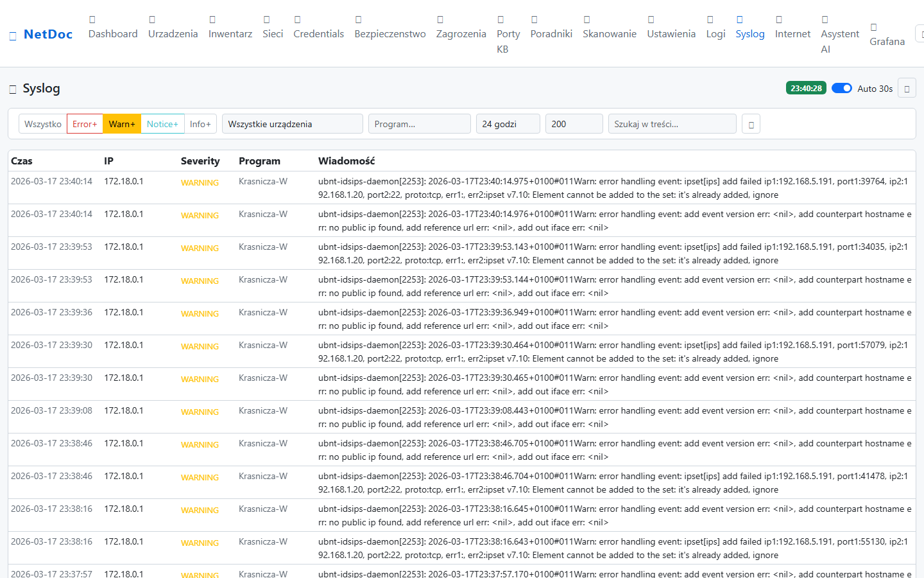This screenshot has width=924, height=578.
Task: Click the Sieci navigation icon
Action: [267, 20]
